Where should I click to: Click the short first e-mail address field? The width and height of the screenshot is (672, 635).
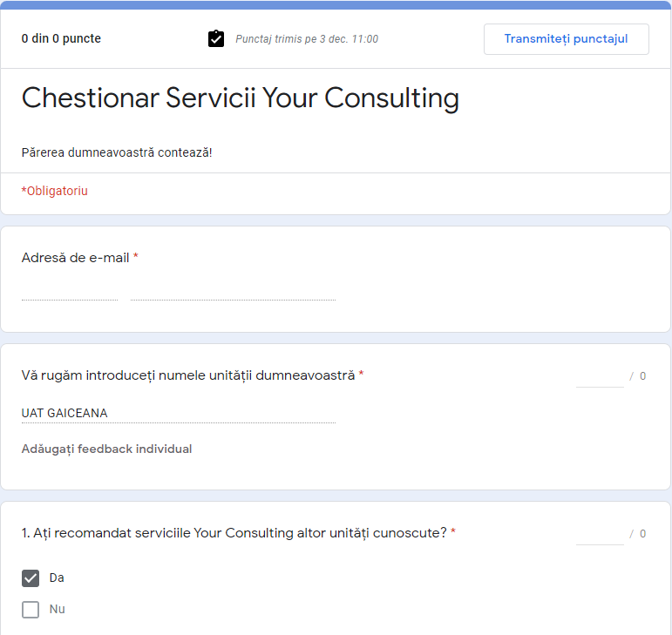[x=70, y=292]
